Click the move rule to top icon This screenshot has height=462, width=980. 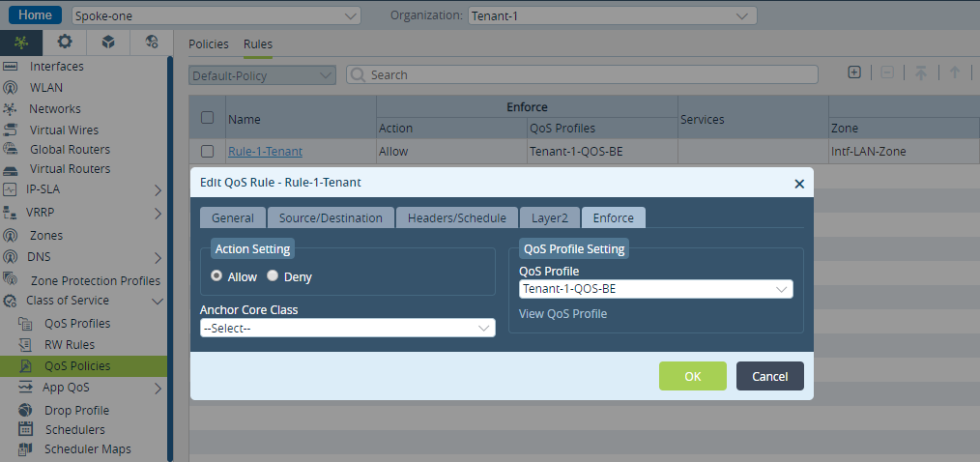tap(921, 72)
